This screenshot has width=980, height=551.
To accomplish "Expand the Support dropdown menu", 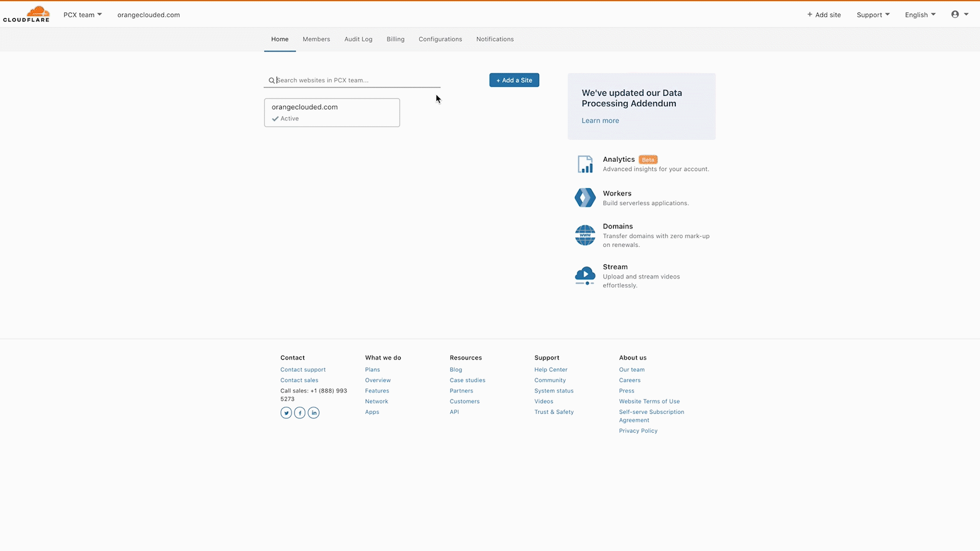I will pos(873,15).
